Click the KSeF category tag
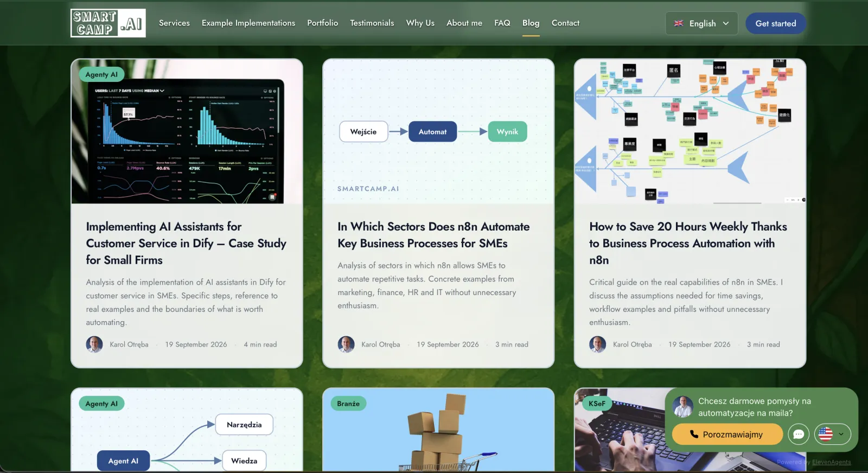The width and height of the screenshot is (868, 473). pyautogui.click(x=597, y=404)
